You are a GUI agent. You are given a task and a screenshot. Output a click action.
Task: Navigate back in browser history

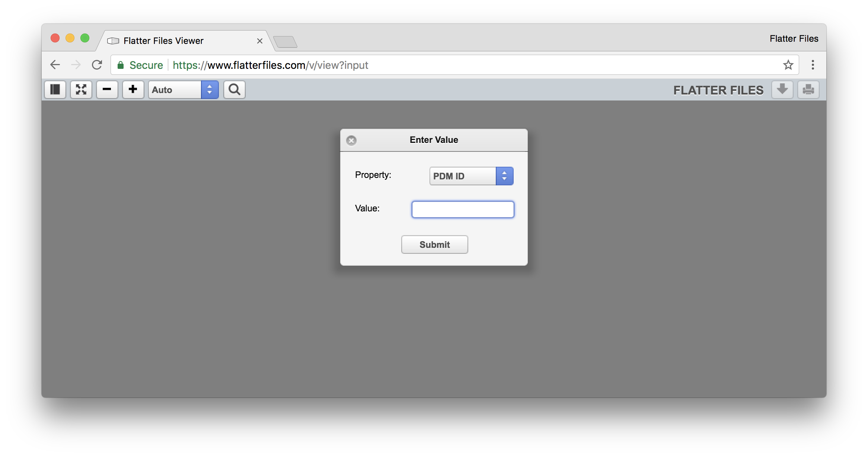click(x=55, y=64)
